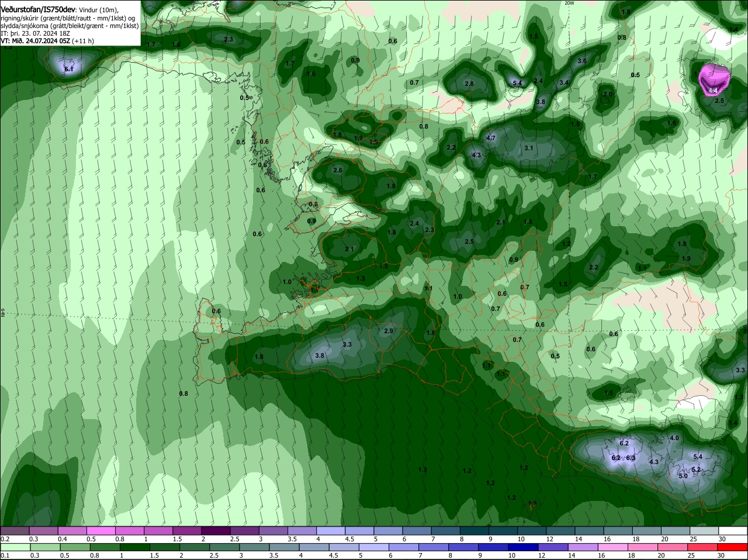Image resolution: width=748 pixels, height=560 pixels.
Task: Click the 2.8 precipitation value
Action: coord(469,84)
